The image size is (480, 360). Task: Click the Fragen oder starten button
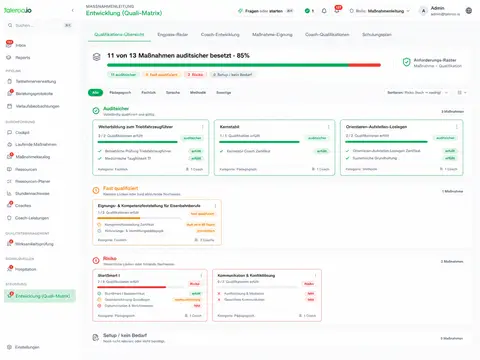coord(266,11)
